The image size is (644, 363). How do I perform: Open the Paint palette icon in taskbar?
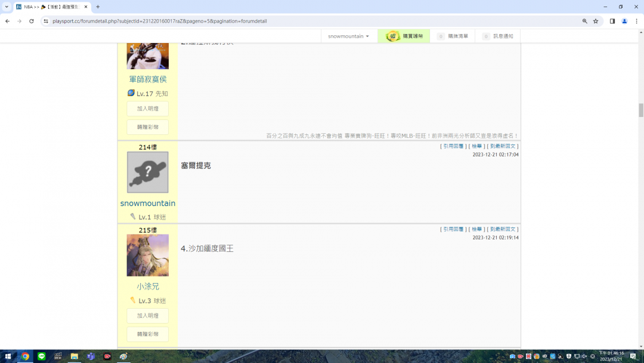(x=123, y=356)
